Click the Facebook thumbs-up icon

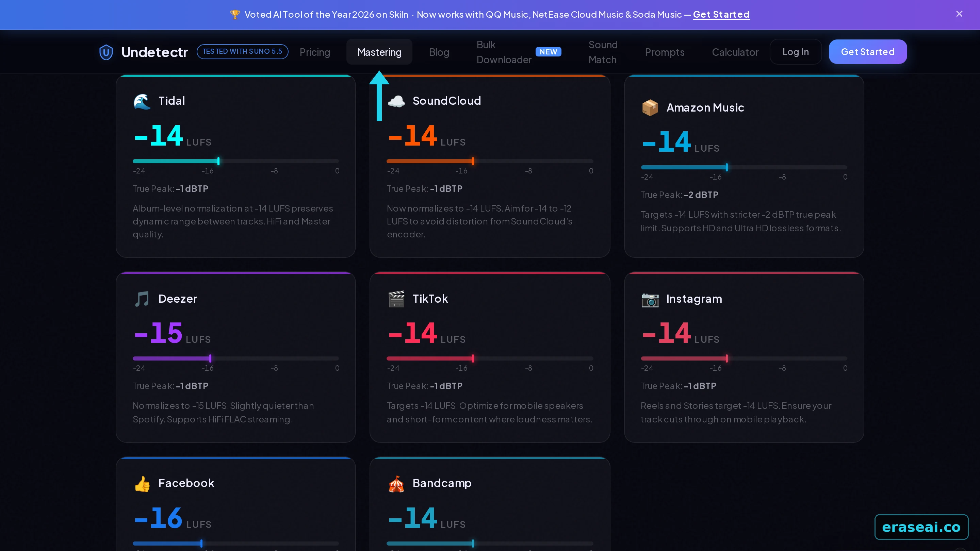(x=142, y=484)
